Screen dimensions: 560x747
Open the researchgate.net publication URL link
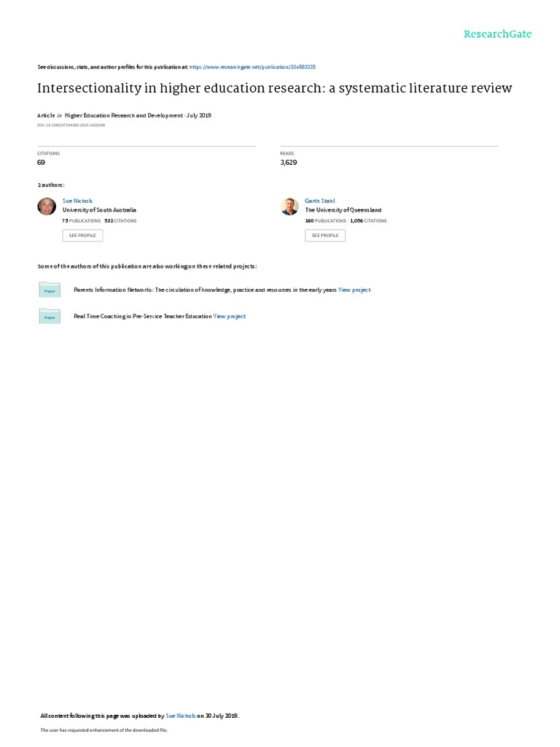point(252,67)
